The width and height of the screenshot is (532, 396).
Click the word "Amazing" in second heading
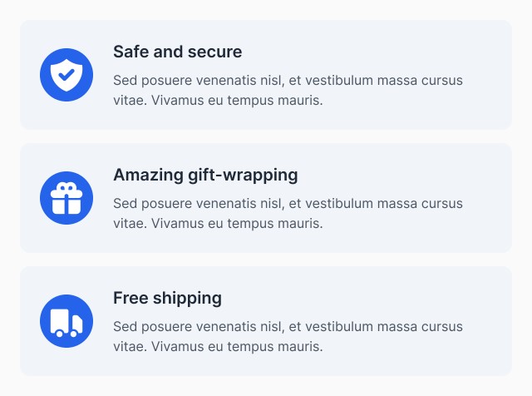tap(148, 176)
